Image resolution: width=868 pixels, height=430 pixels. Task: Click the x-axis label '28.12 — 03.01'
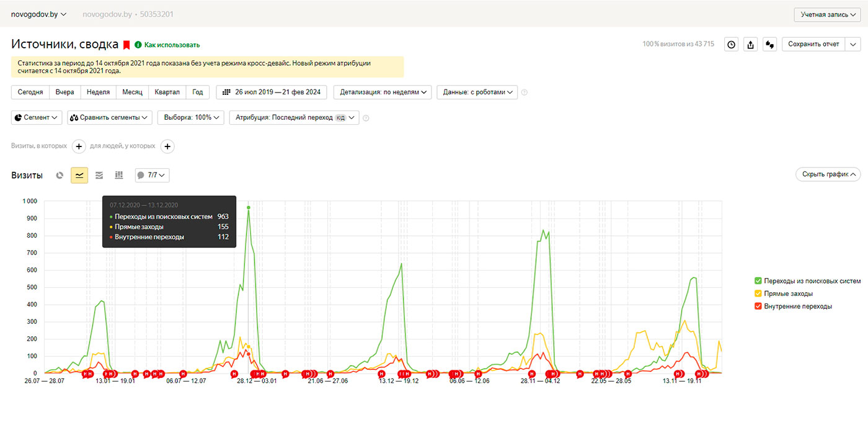257,381
